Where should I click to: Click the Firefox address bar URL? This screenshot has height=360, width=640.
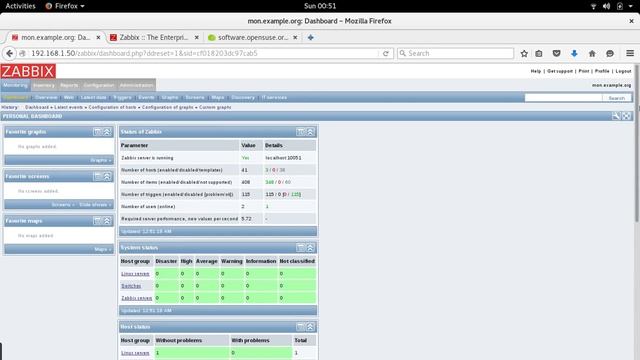(144, 53)
